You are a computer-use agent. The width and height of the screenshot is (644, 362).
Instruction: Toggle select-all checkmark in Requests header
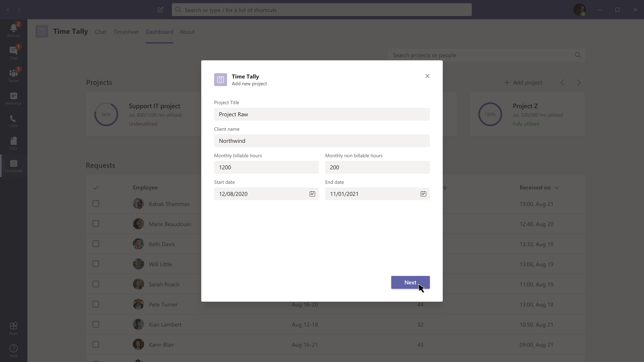click(x=96, y=188)
